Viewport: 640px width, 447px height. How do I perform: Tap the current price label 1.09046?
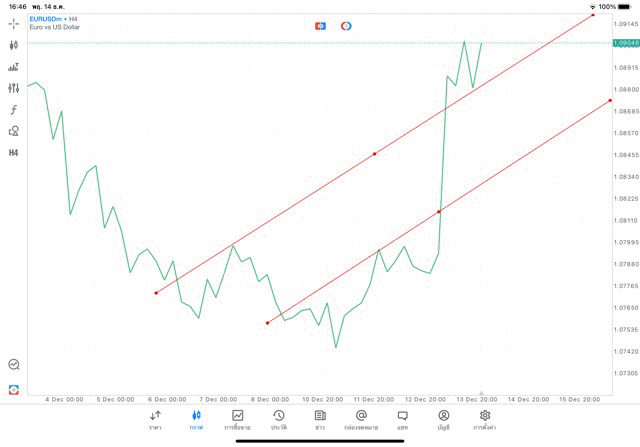pos(624,44)
